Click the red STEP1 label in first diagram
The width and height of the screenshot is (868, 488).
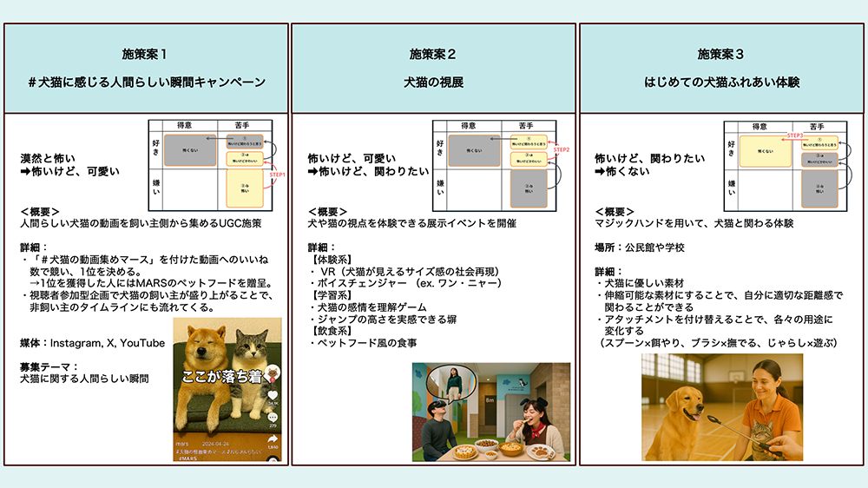coord(278,174)
